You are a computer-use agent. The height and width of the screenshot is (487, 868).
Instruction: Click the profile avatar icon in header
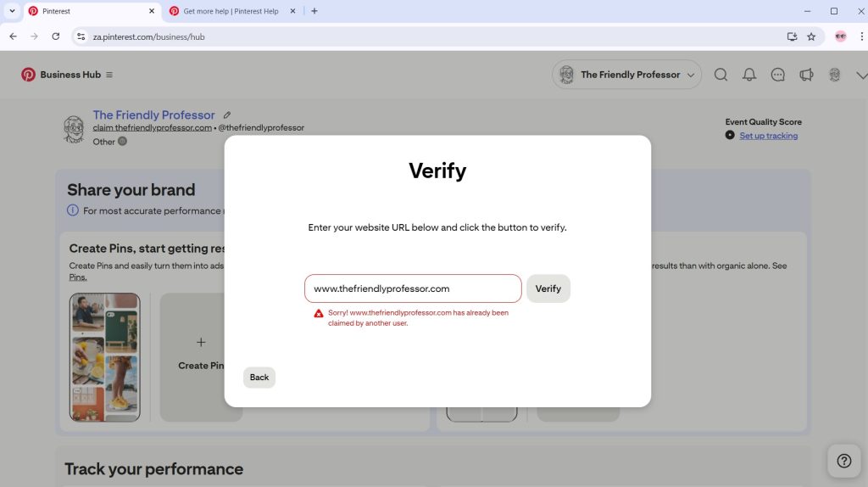tap(835, 75)
